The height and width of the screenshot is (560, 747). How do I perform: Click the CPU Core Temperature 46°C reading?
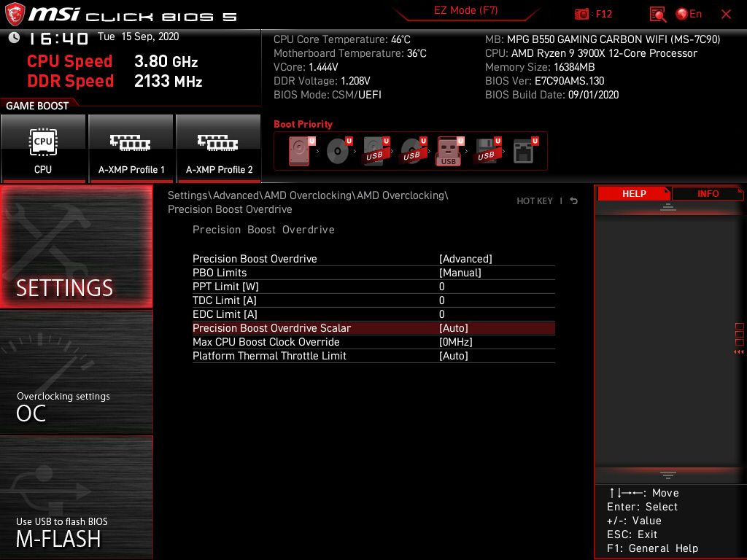click(x=341, y=39)
